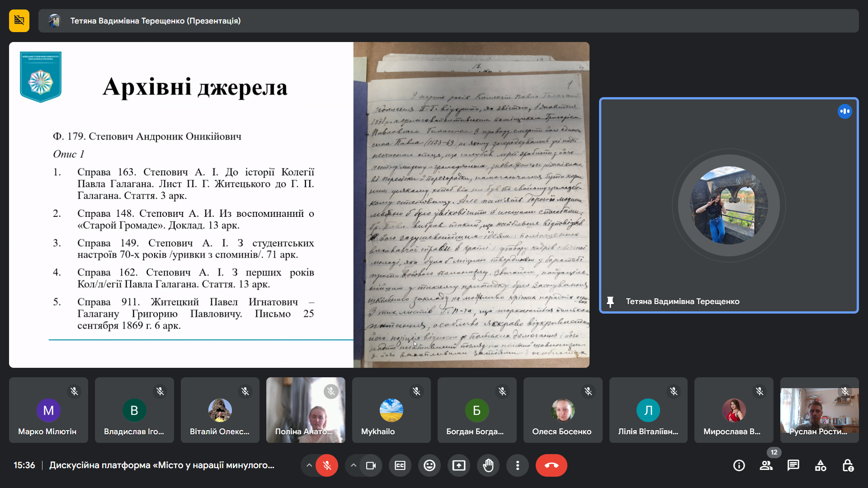Toggle closed captions on
Viewport: 868px width, 488px height.
click(x=400, y=465)
